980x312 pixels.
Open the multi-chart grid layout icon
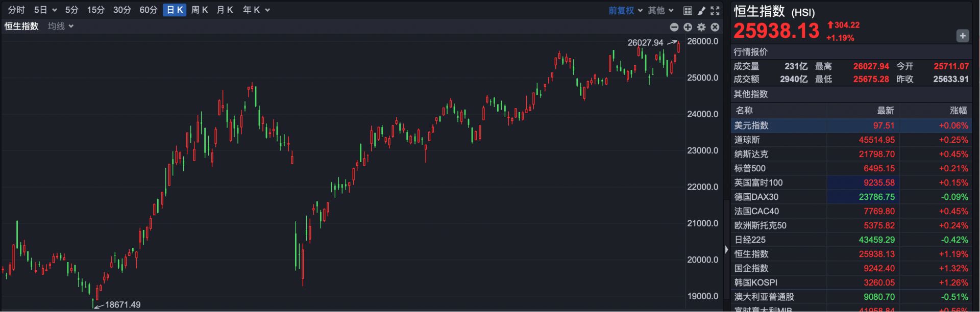click(688, 10)
